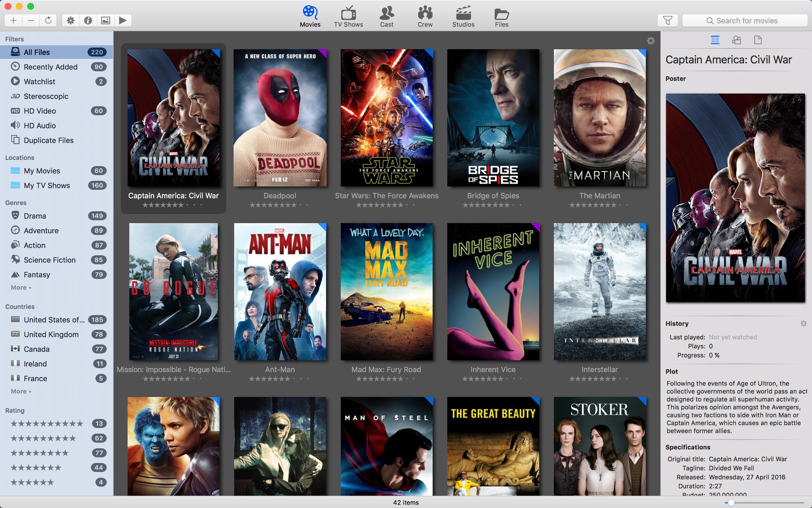Click the Search for movies field
Viewport: 812px width, 508px height.
point(745,20)
